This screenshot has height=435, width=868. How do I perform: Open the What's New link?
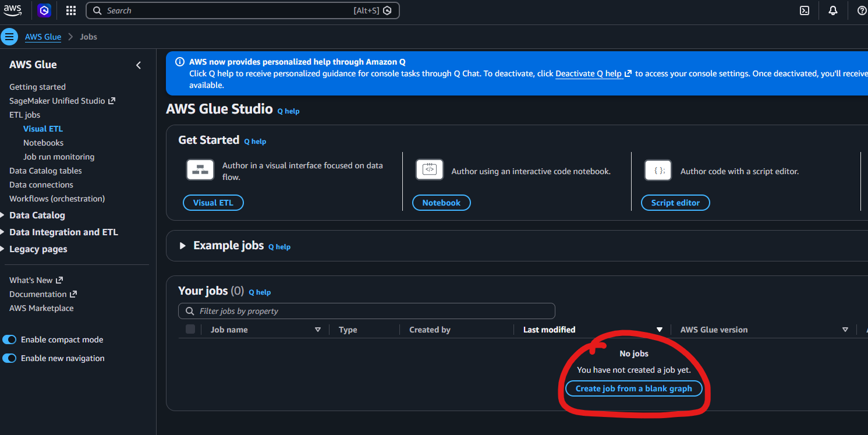coord(36,280)
